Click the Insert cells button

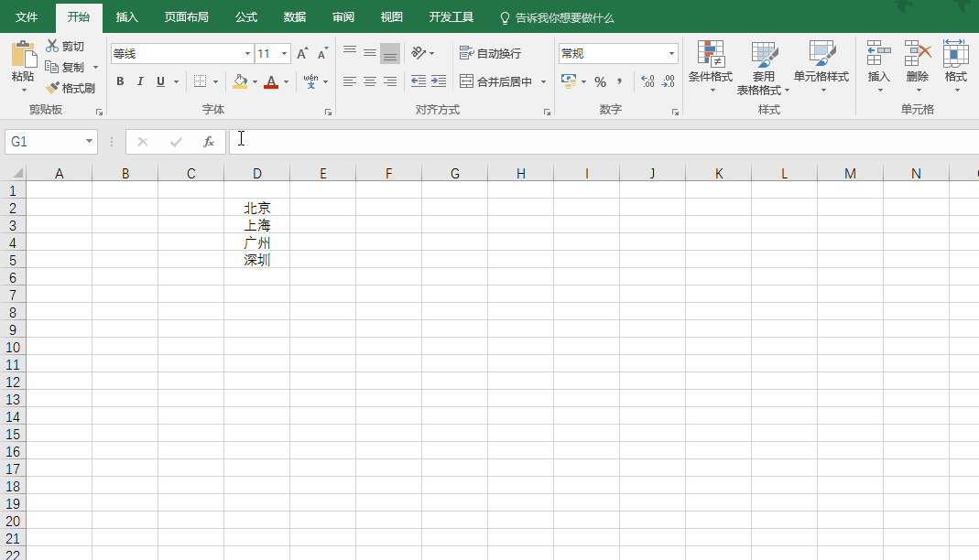[878, 66]
